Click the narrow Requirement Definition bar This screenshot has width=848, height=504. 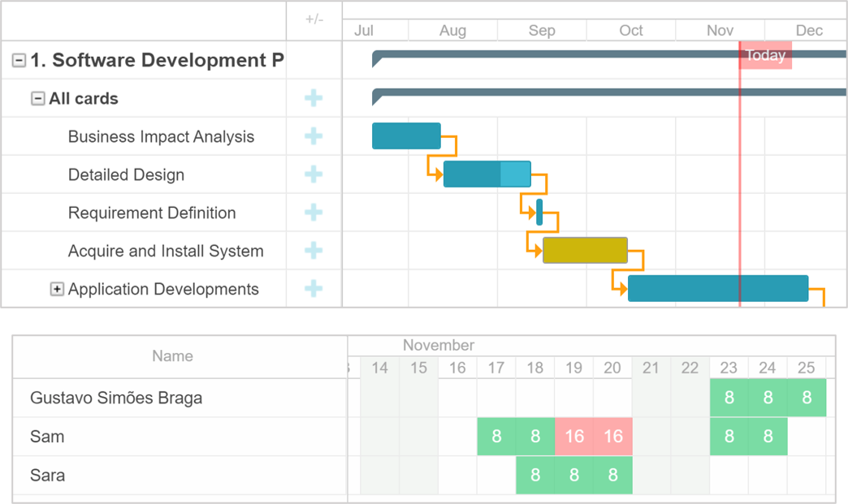click(539, 213)
